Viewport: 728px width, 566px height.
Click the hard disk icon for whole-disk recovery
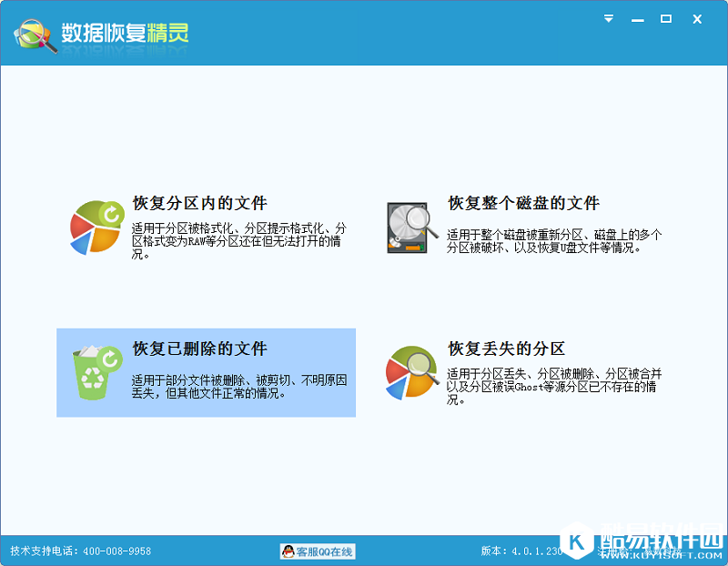click(x=409, y=224)
